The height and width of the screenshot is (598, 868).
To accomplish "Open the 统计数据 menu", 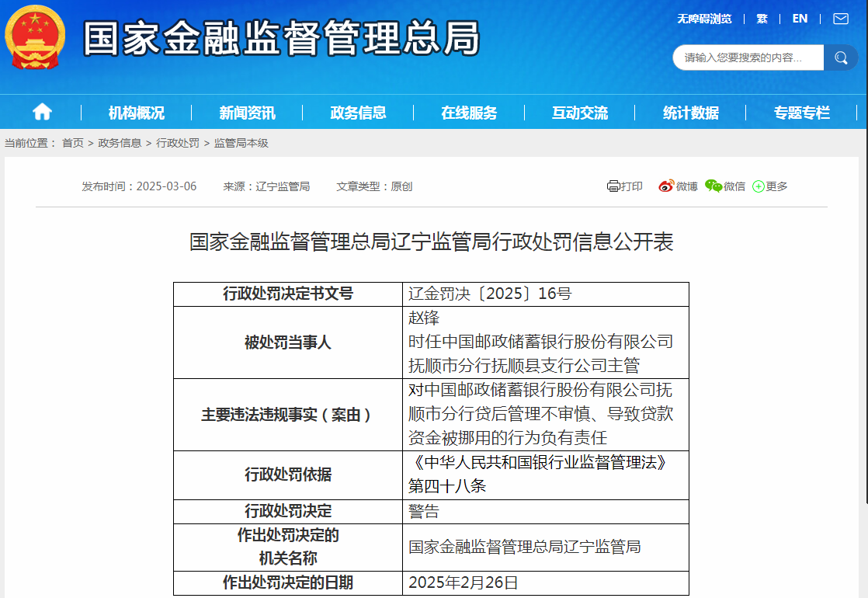I will click(x=691, y=113).
